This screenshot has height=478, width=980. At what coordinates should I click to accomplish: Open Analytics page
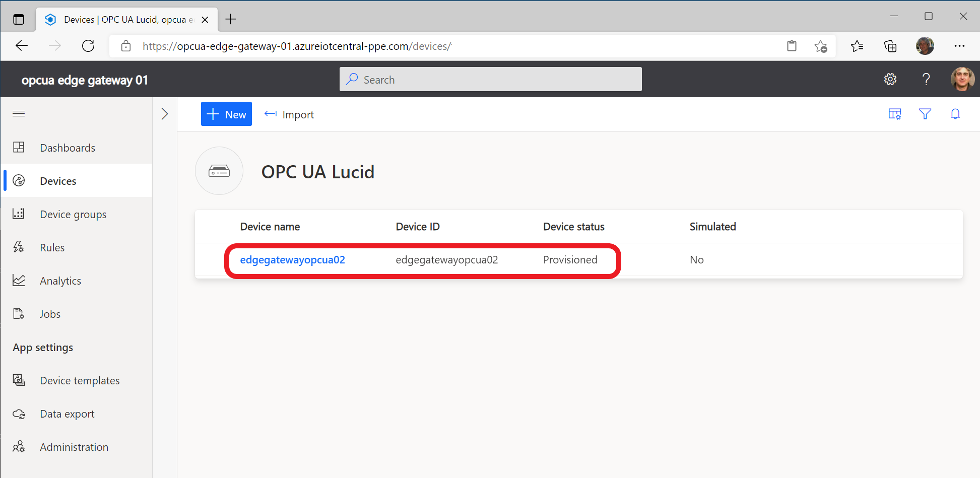[76, 281]
